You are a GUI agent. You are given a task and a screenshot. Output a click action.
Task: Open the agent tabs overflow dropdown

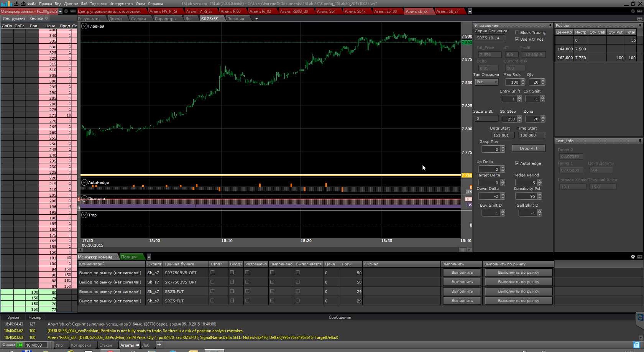(470, 12)
